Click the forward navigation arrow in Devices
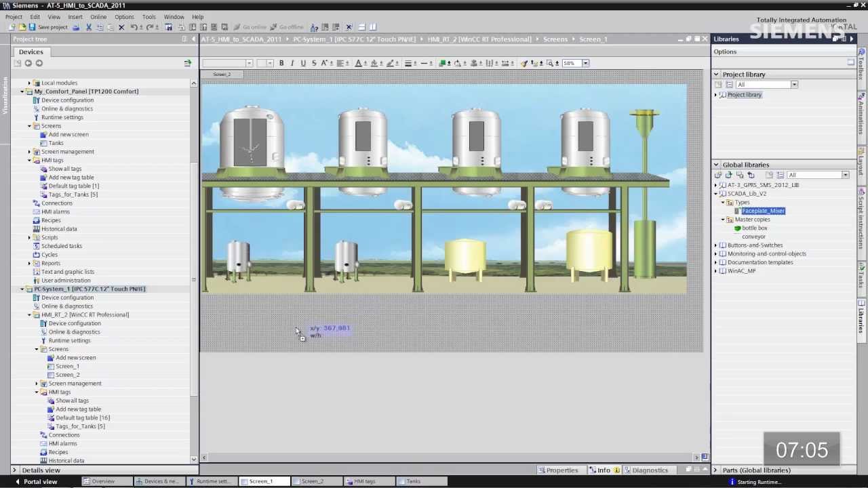 point(39,63)
